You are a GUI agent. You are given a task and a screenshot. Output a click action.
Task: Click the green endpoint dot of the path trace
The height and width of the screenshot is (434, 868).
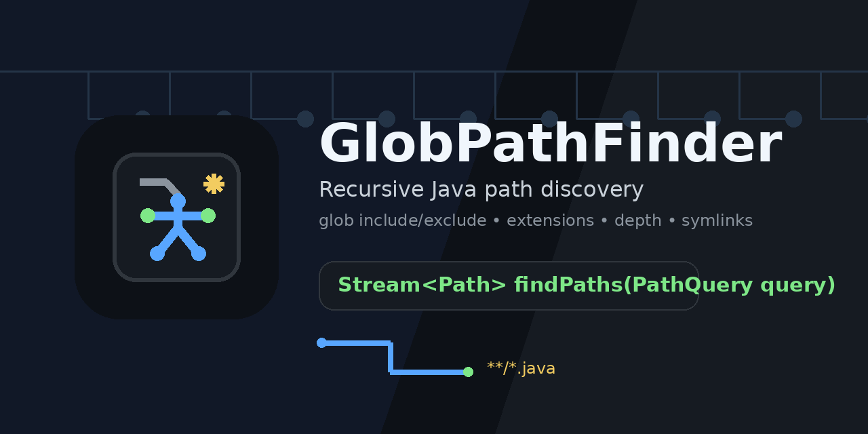(x=468, y=372)
